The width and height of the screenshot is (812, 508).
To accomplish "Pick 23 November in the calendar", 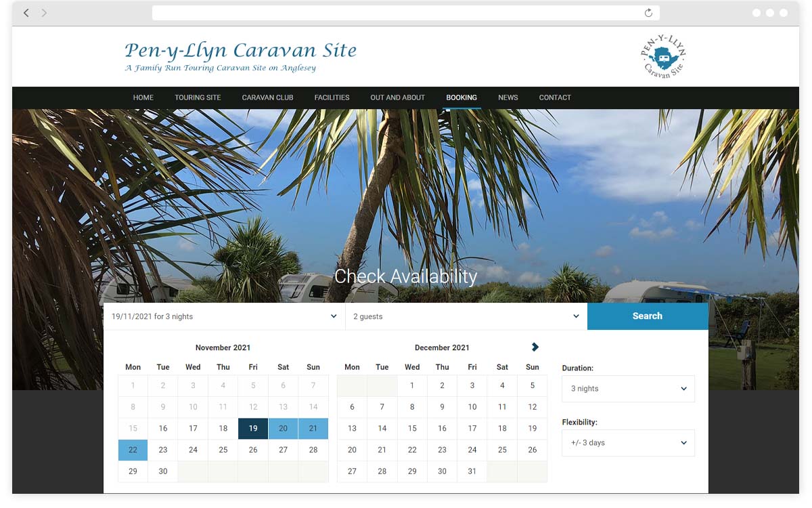I will (x=163, y=450).
